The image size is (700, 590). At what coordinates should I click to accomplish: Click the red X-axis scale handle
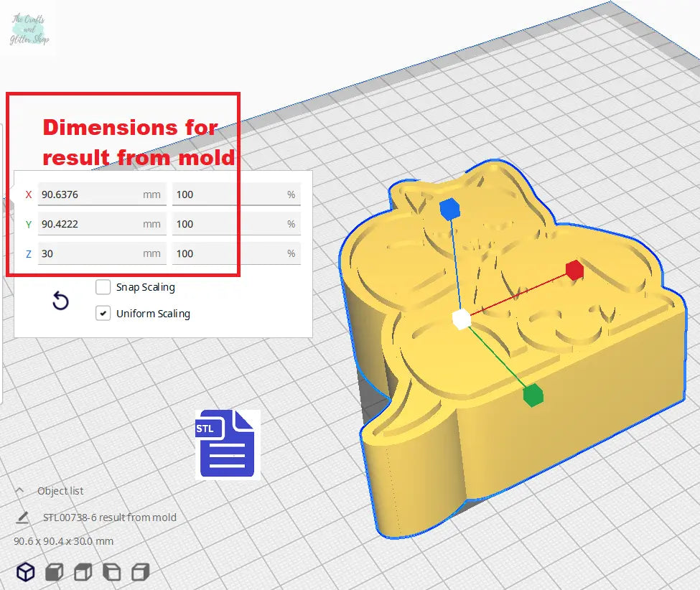pos(573,271)
